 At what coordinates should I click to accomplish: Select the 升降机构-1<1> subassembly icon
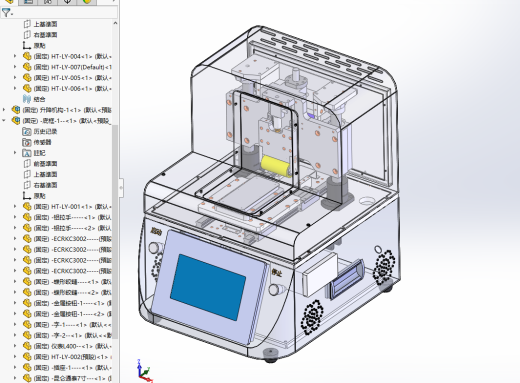pyautogui.click(x=16, y=110)
